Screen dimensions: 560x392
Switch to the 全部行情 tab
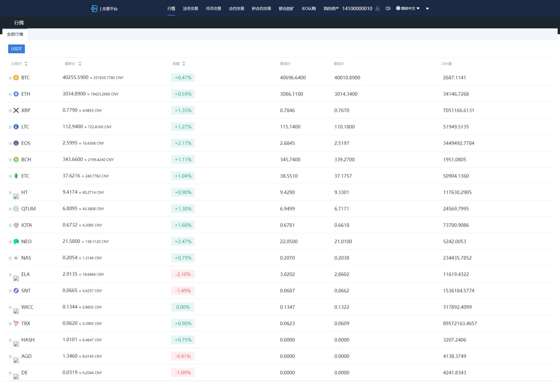[15, 34]
